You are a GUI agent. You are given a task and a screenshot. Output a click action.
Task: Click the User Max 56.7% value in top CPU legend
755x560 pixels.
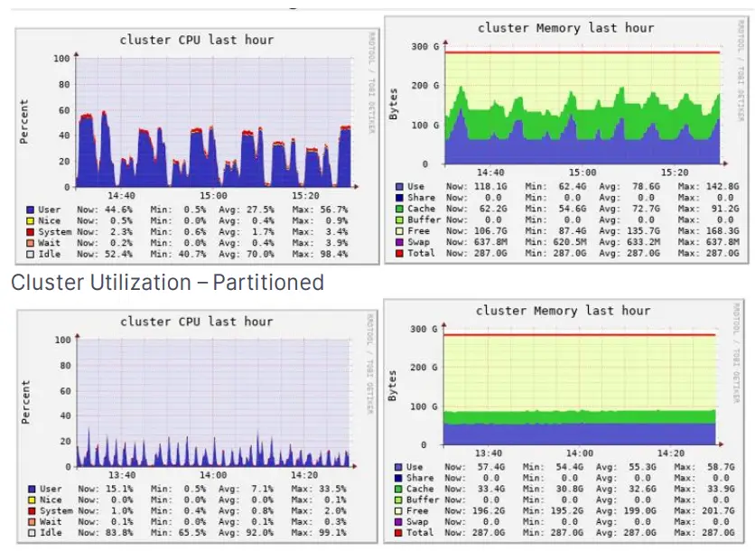pos(331,209)
